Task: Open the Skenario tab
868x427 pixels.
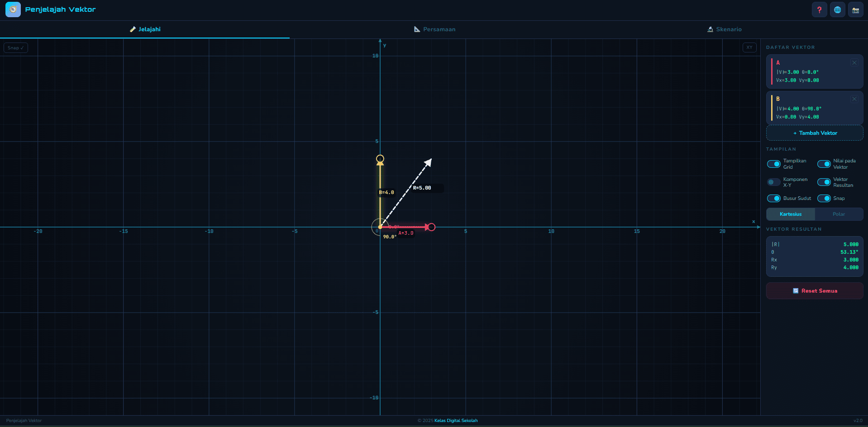Action: tap(724, 29)
